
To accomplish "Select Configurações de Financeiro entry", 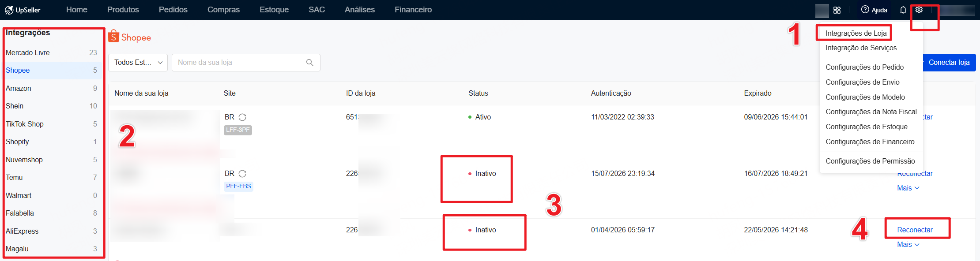I will pyautogui.click(x=870, y=142).
